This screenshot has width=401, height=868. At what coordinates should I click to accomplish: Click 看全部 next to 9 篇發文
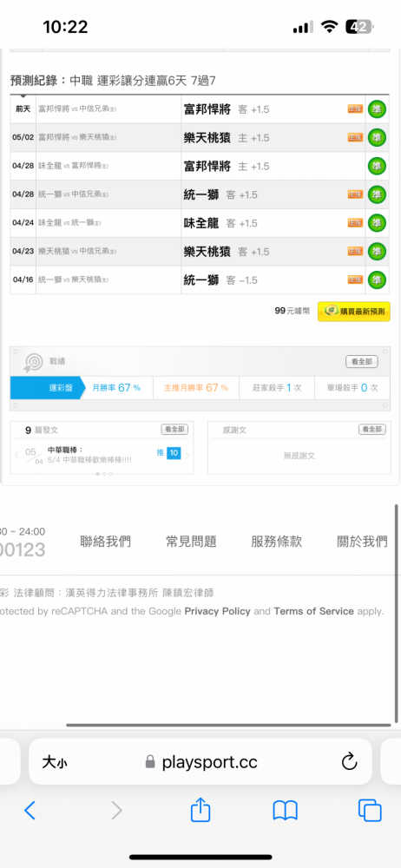pos(174,429)
